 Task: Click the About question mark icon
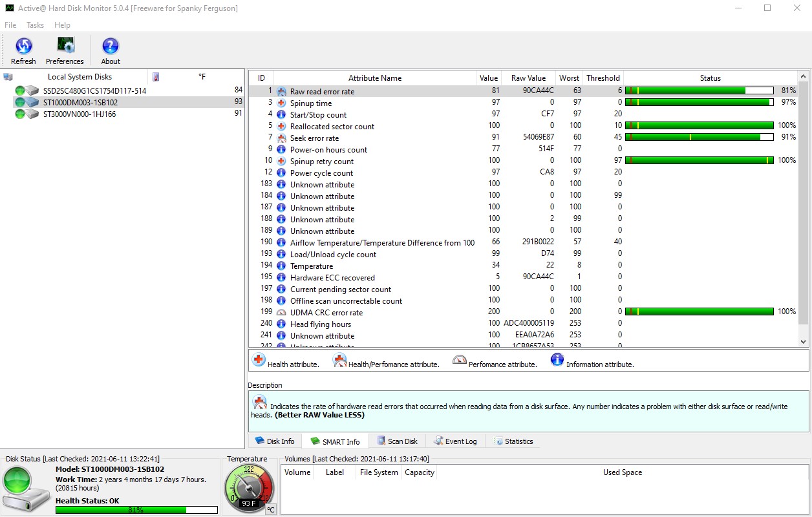(x=111, y=47)
